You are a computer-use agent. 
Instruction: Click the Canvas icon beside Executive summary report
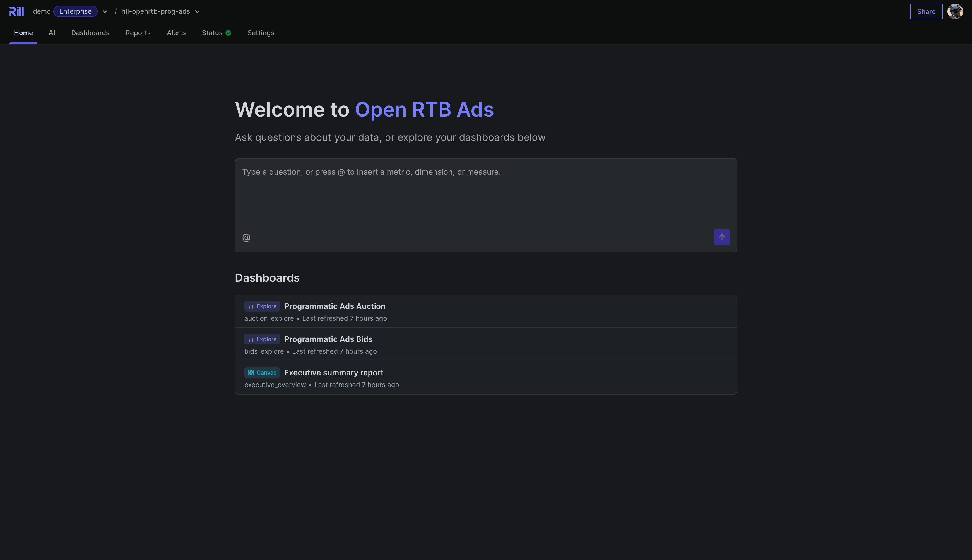point(251,372)
